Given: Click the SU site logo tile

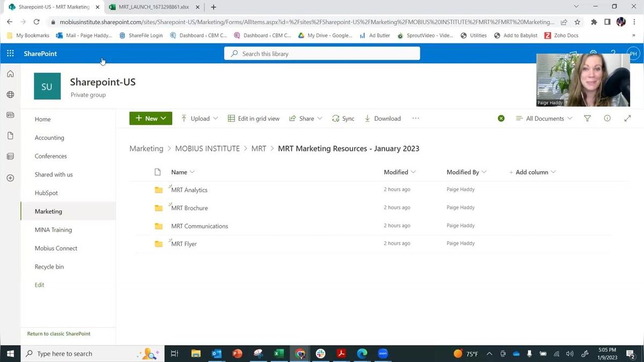Looking at the screenshot, I should [47, 86].
